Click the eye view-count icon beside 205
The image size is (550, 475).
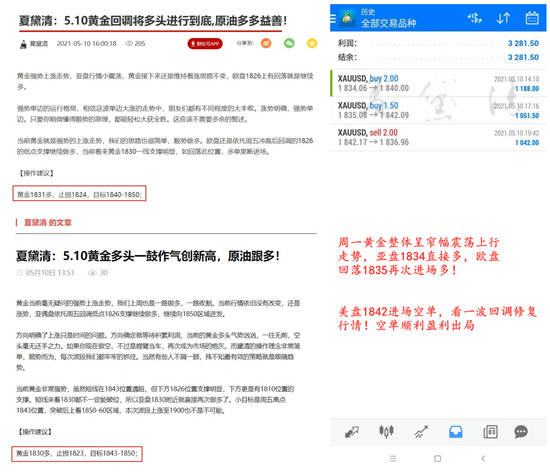(129, 44)
